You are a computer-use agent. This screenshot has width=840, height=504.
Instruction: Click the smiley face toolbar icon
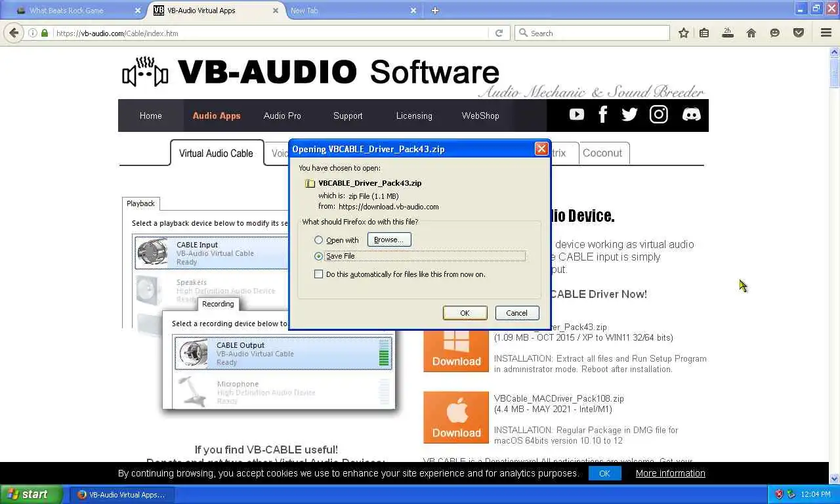pyautogui.click(x=775, y=33)
